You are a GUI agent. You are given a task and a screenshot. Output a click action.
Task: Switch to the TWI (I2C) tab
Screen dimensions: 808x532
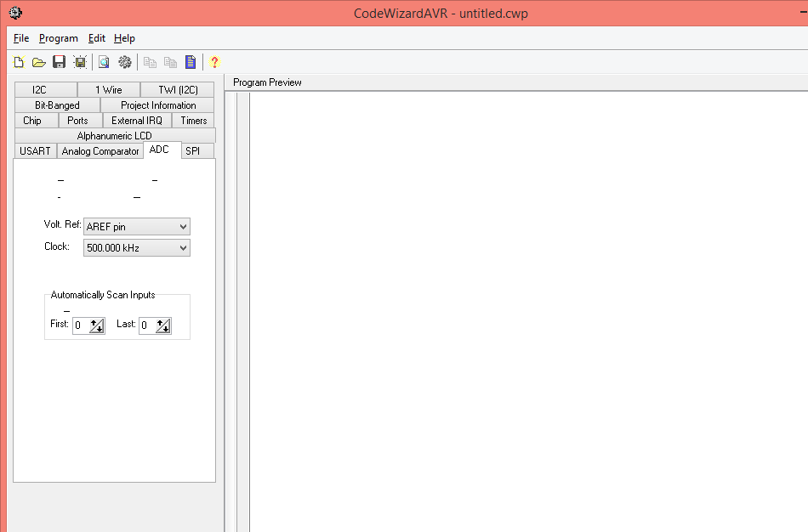click(178, 89)
